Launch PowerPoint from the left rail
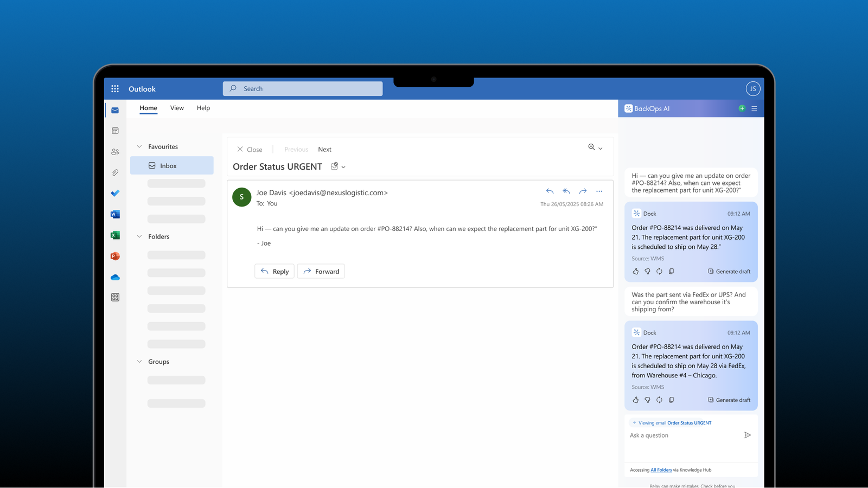The height and width of the screenshot is (488, 868). tap(115, 256)
